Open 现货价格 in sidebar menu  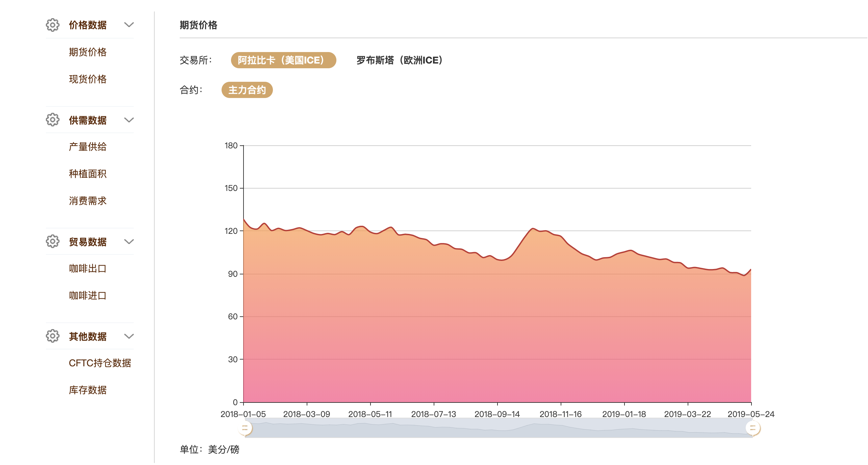click(x=87, y=79)
